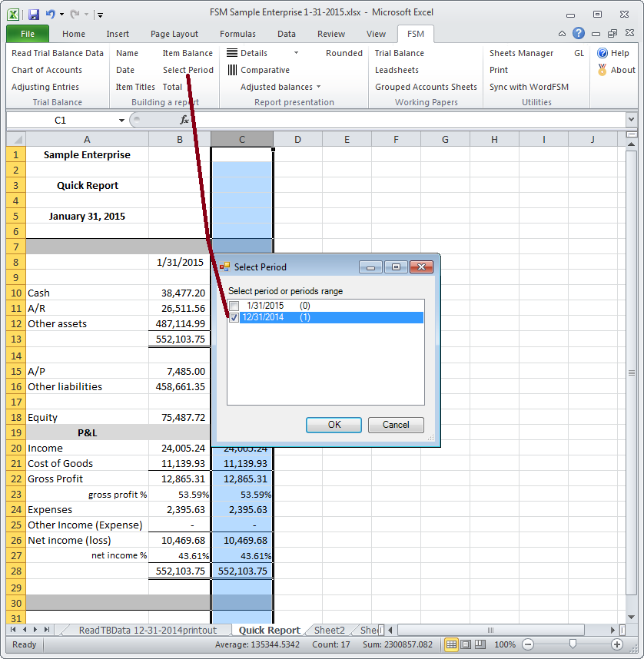The height and width of the screenshot is (659, 644).
Task: Open the File backstage tab
Action: [x=28, y=34]
